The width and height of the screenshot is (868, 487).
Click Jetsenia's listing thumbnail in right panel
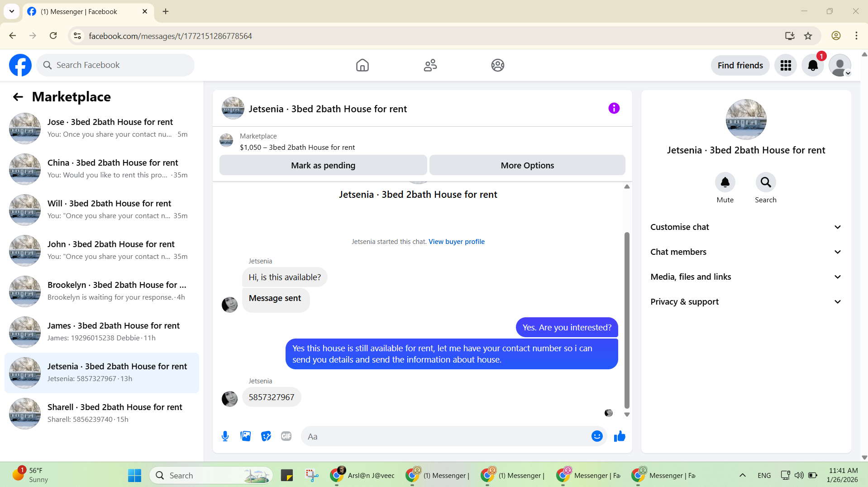click(746, 119)
